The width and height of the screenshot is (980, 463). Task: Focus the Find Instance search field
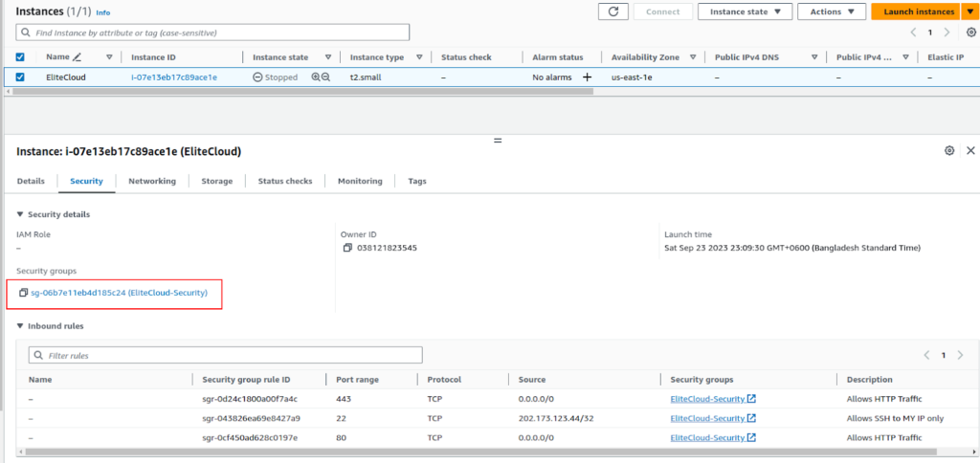[212, 33]
